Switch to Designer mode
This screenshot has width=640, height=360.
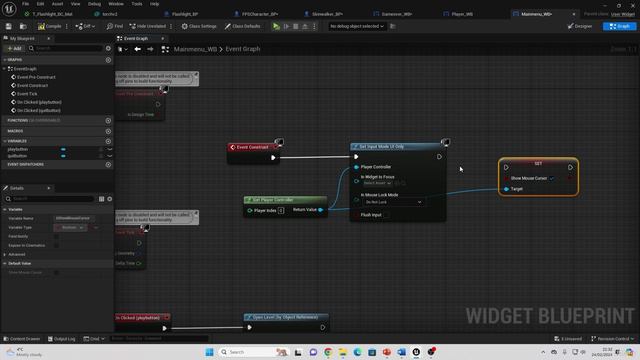580,26
